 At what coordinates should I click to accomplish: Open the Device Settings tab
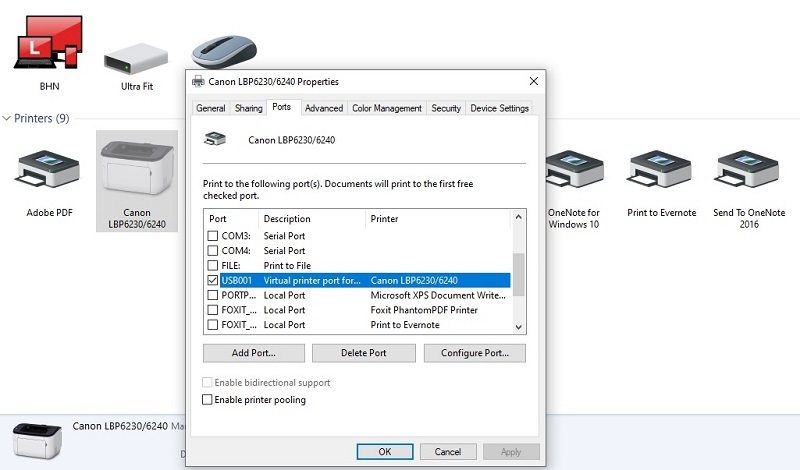[x=499, y=108]
